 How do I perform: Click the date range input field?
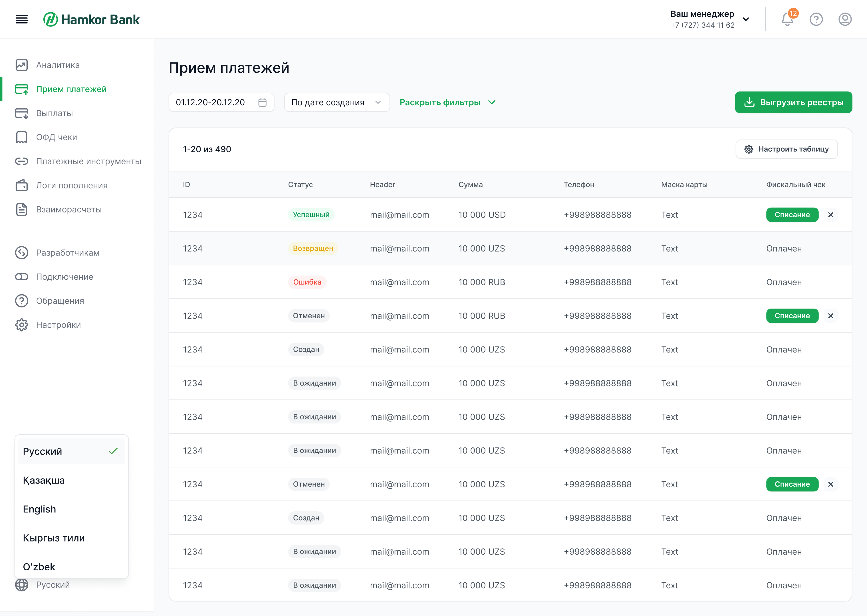(x=211, y=102)
